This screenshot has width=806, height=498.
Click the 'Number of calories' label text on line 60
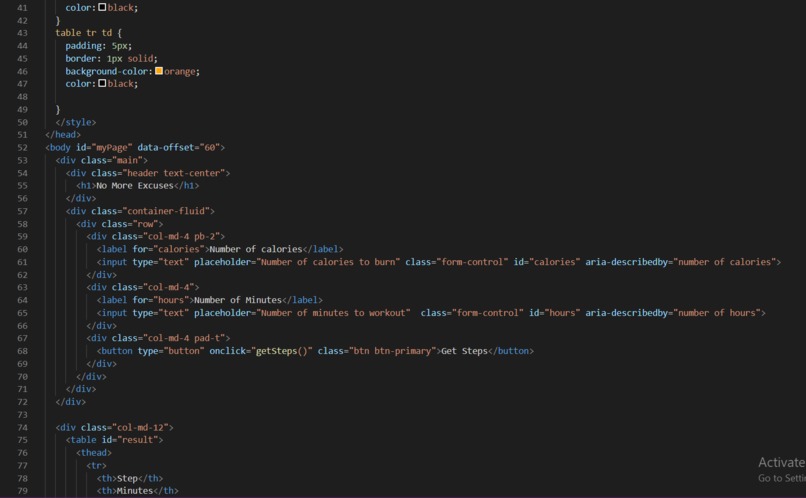(255, 249)
